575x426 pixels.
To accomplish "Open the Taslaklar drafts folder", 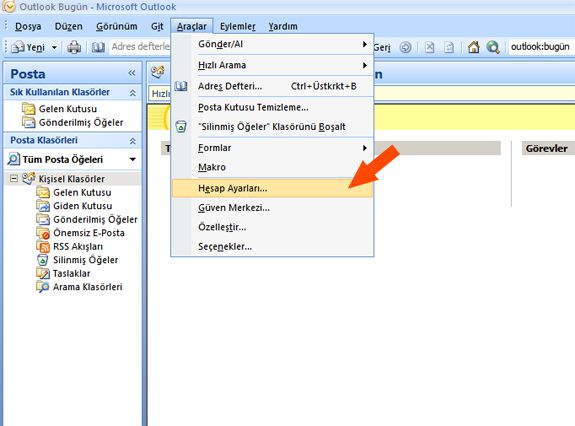I will [x=63, y=273].
